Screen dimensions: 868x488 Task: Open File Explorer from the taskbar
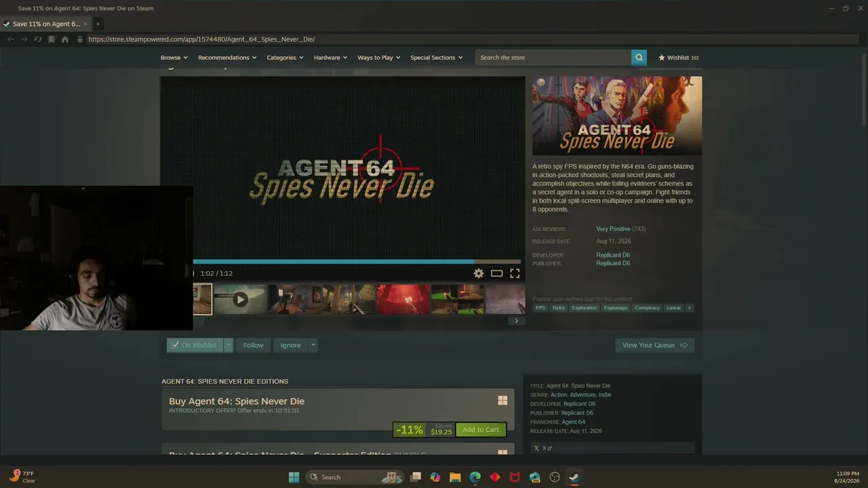(x=455, y=477)
